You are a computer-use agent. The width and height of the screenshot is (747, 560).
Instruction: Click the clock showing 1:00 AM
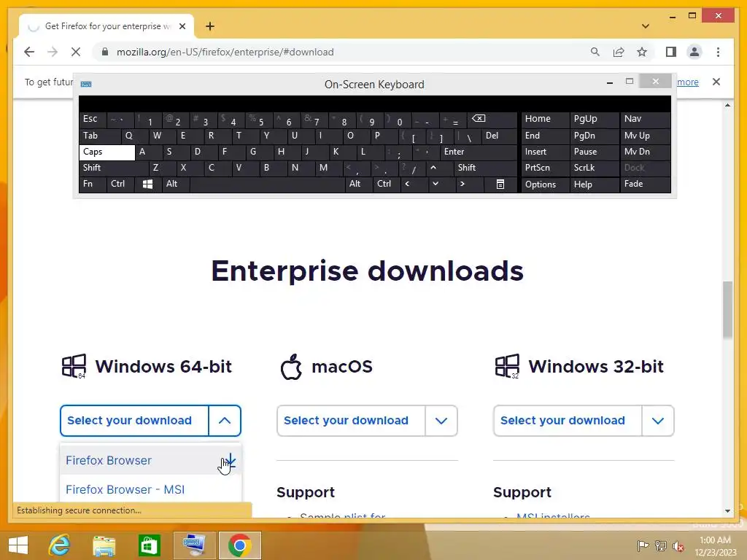coord(715,540)
